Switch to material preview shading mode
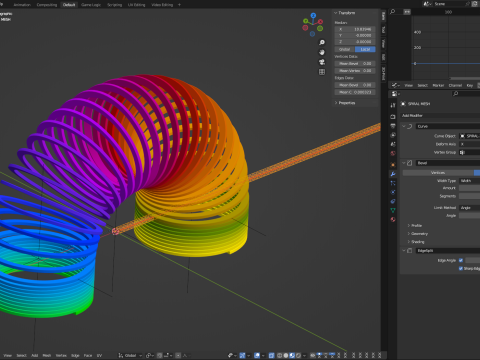Screen dimensions: 480x360 [x=292, y=355]
